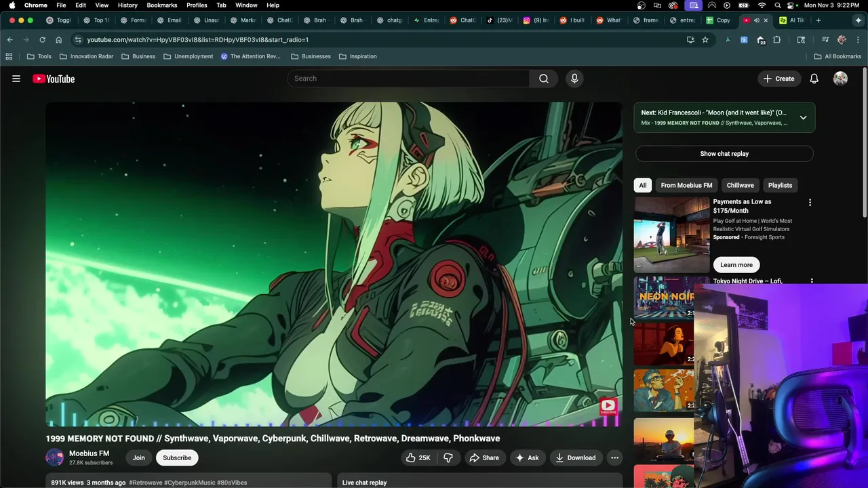This screenshot has width=868, height=488.
Task: Share the video
Action: (484, 457)
